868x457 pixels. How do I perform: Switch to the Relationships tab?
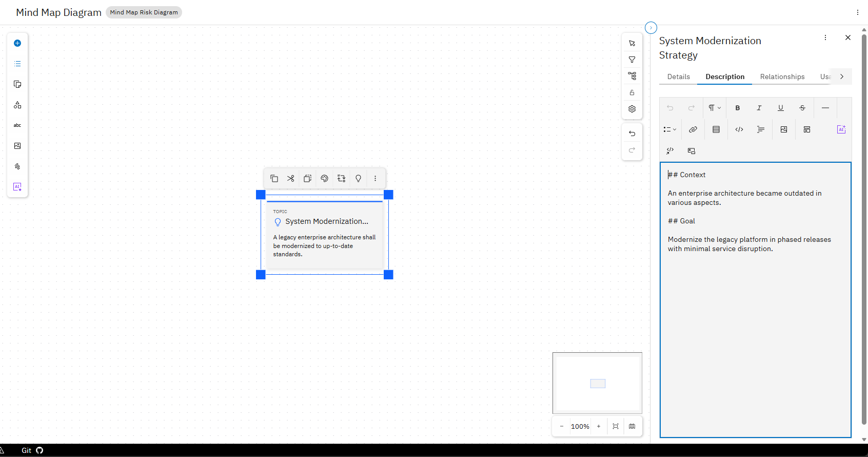tap(782, 77)
